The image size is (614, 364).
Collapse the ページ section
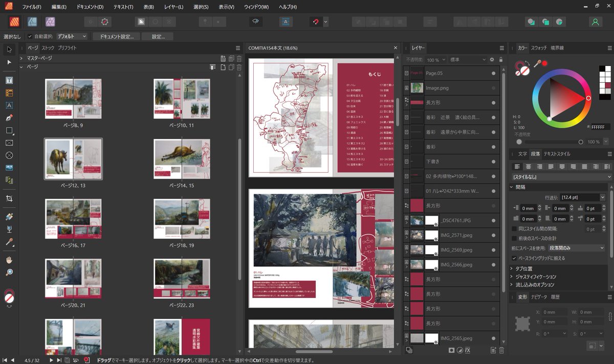tap(21, 67)
